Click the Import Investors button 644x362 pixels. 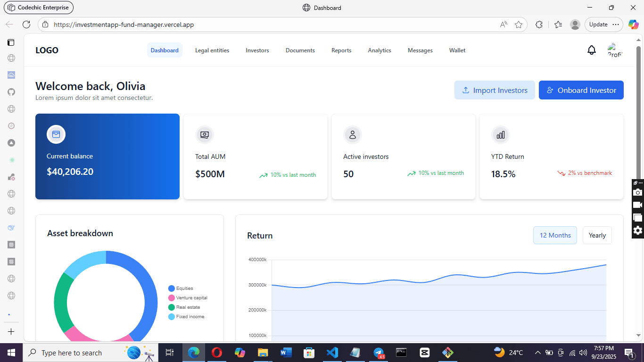click(495, 90)
